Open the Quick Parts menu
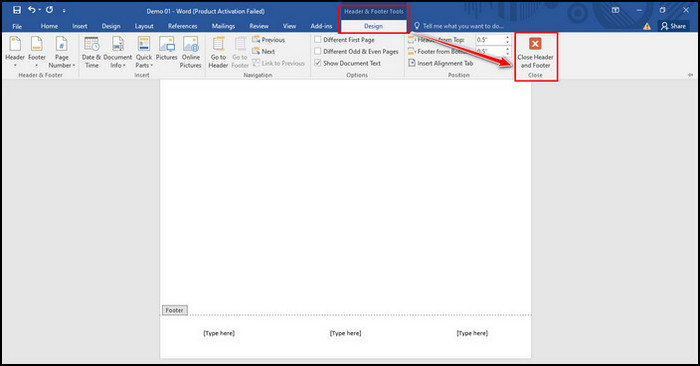 pos(144,52)
